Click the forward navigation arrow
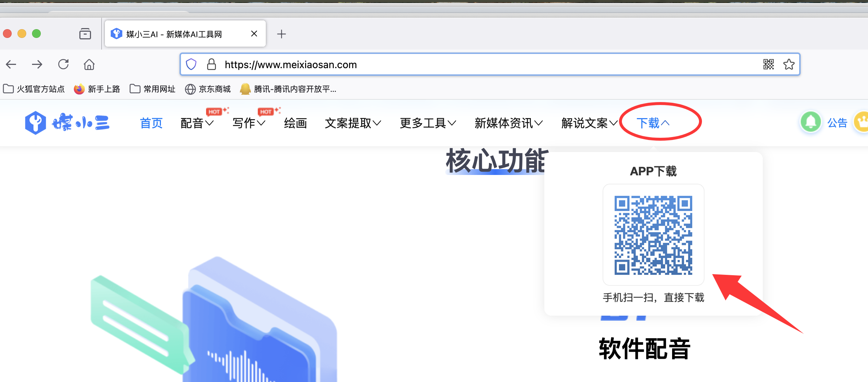This screenshot has width=868, height=382. [37, 65]
